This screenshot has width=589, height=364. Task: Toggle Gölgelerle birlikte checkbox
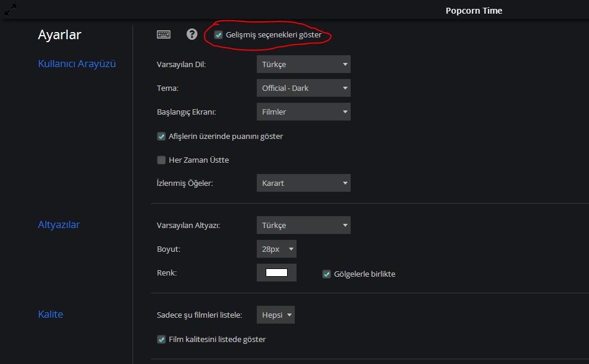tap(326, 274)
